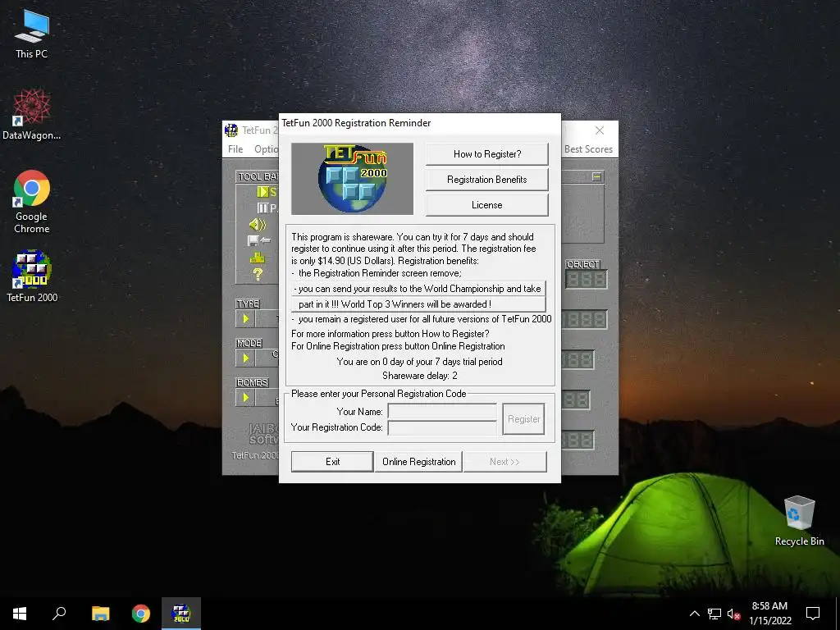Image resolution: width=840 pixels, height=630 pixels.
Task: Expand the MODE selector arrow
Action: pos(246,358)
